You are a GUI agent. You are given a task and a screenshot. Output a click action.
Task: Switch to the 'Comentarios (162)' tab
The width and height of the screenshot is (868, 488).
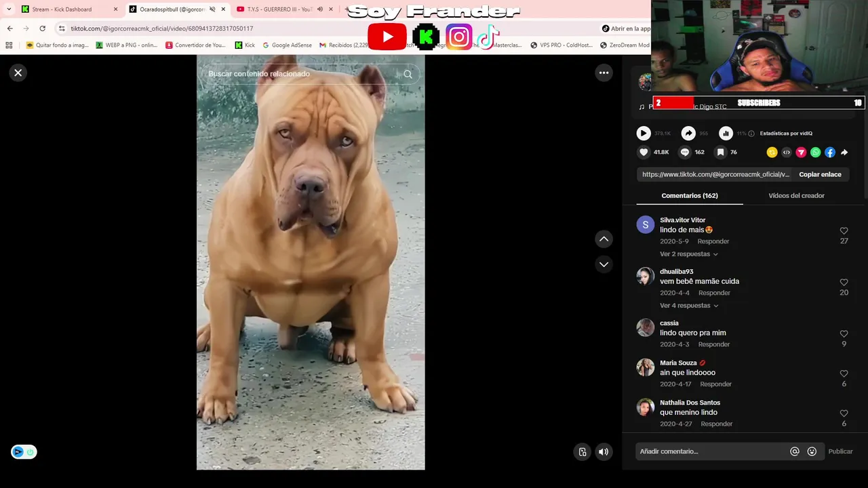pos(690,195)
